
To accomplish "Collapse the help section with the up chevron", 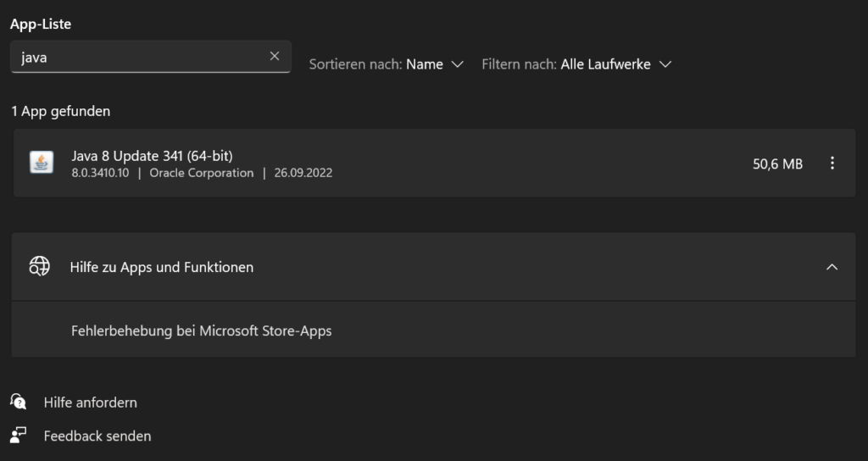I will (832, 267).
